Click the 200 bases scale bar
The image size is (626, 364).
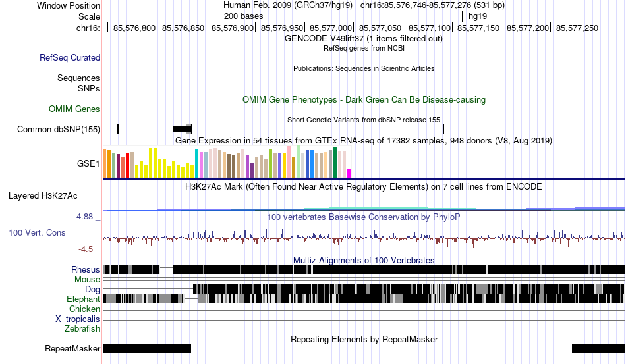[x=364, y=16]
